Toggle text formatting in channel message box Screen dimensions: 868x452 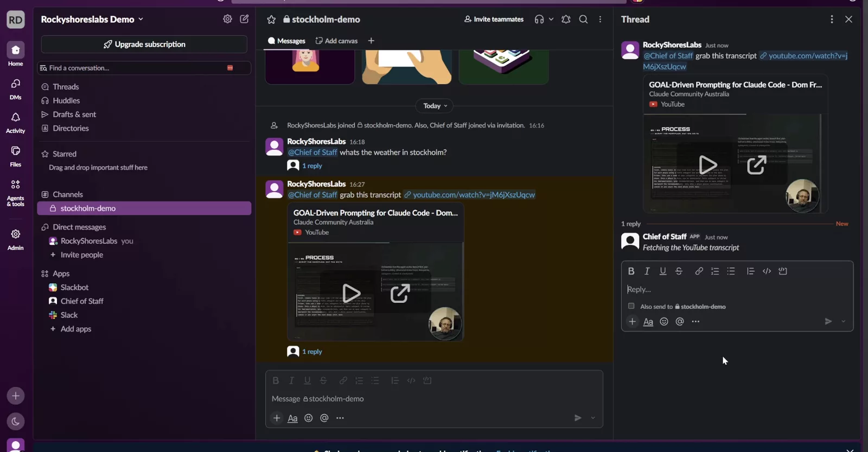292,418
